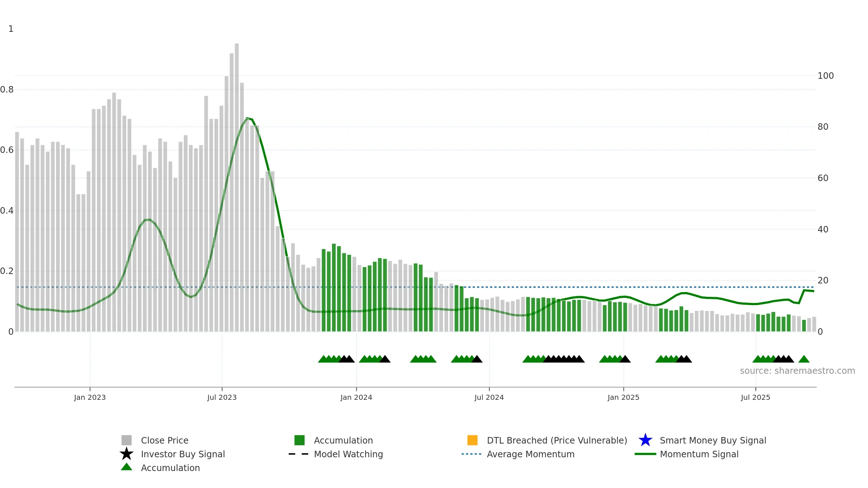Click the green Momentum Signal legend line

[645, 454]
